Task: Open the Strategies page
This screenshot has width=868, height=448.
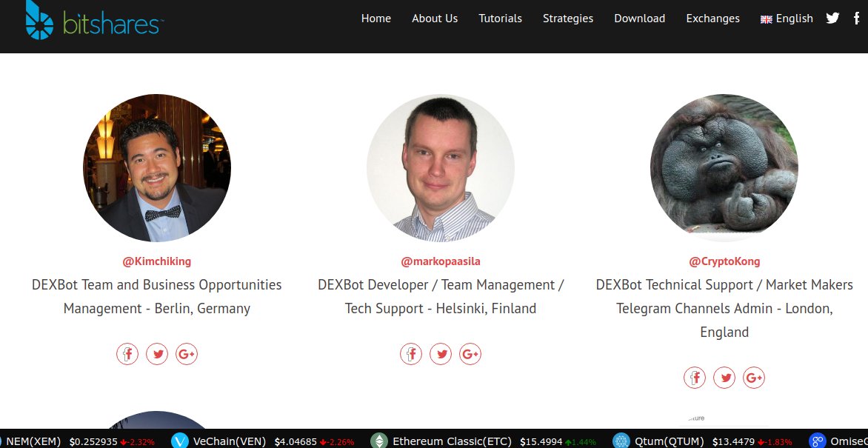Action: [x=568, y=19]
